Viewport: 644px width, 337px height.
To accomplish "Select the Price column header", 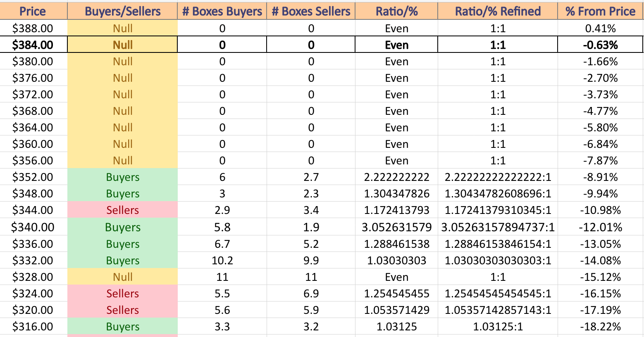I will point(33,11).
